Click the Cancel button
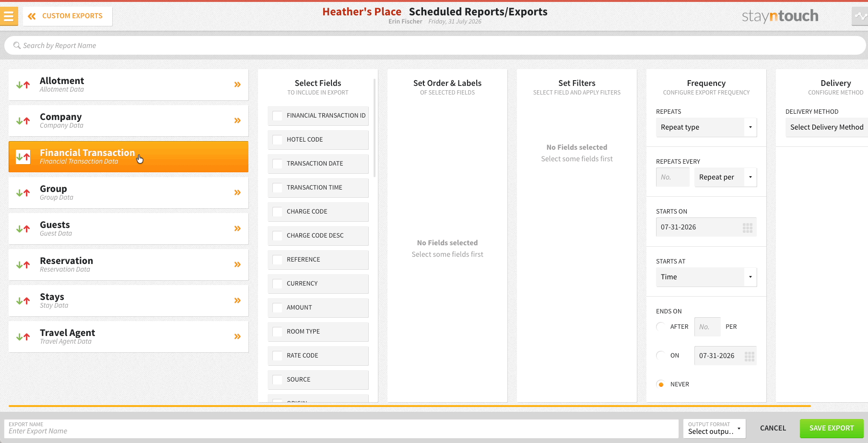 (x=773, y=428)
